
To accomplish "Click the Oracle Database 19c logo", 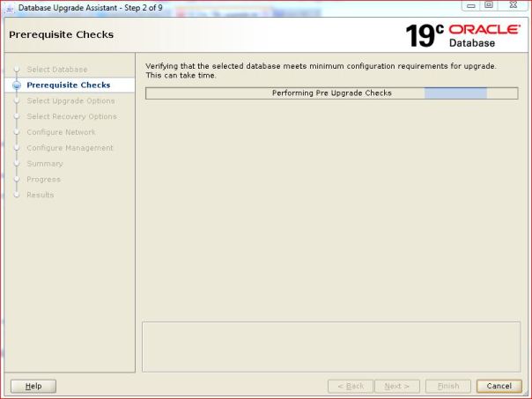I will [463, 34].
